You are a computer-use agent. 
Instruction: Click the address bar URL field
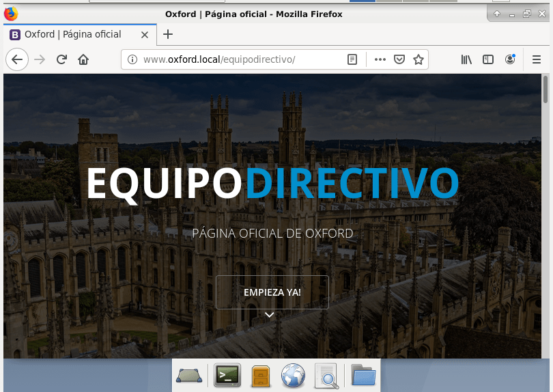(239, 59)
